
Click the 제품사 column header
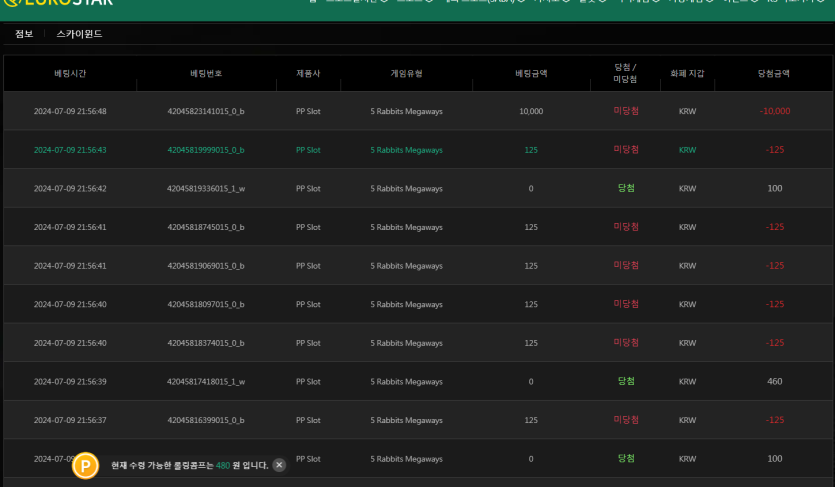(x=308, y=73)
